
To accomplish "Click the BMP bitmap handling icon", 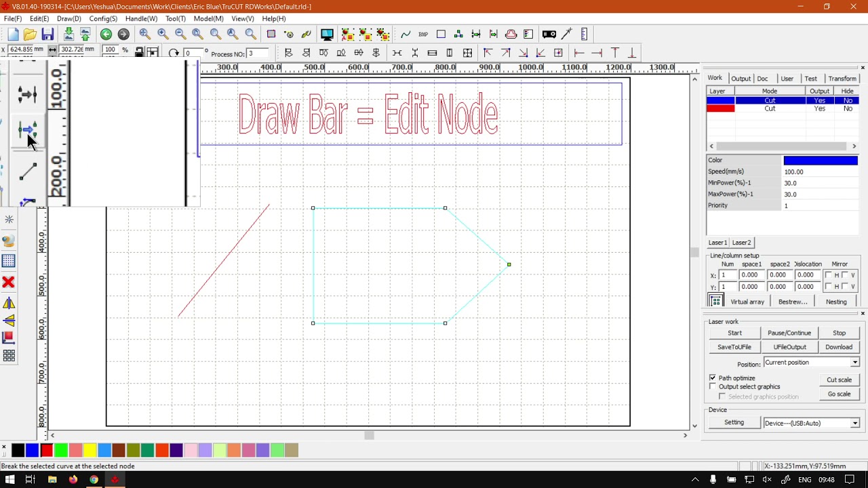I will [x=423, y=35].
